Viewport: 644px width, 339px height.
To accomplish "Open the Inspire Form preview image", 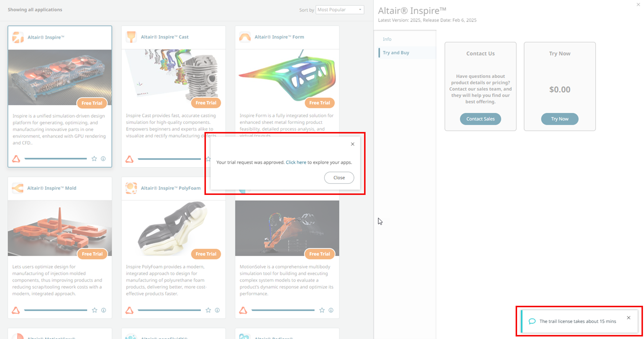I will [x=287, y=77].
